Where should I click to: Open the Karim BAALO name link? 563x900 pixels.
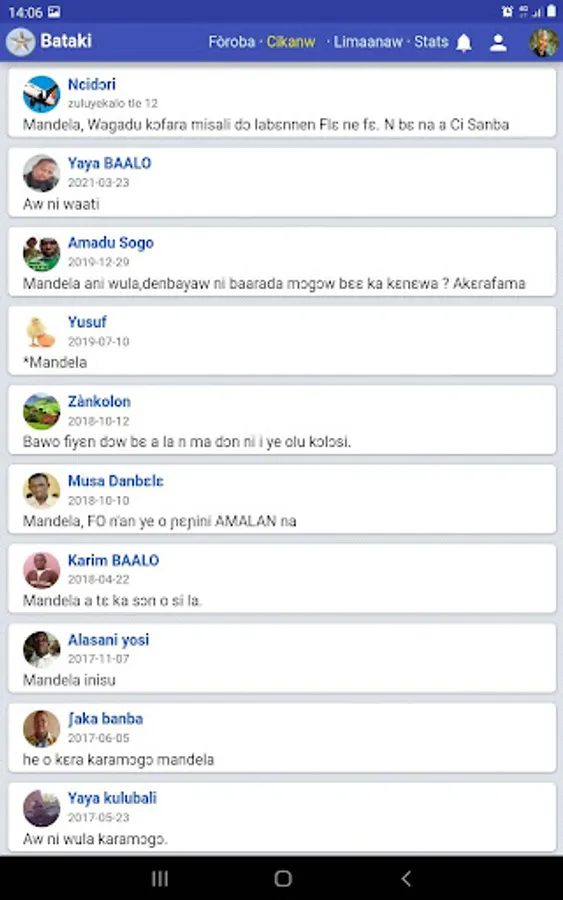point(114,560)
